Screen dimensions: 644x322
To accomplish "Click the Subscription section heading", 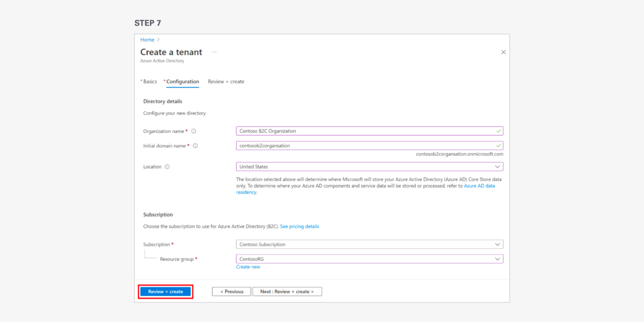I will pyautogui.click(x=158, y=215).
